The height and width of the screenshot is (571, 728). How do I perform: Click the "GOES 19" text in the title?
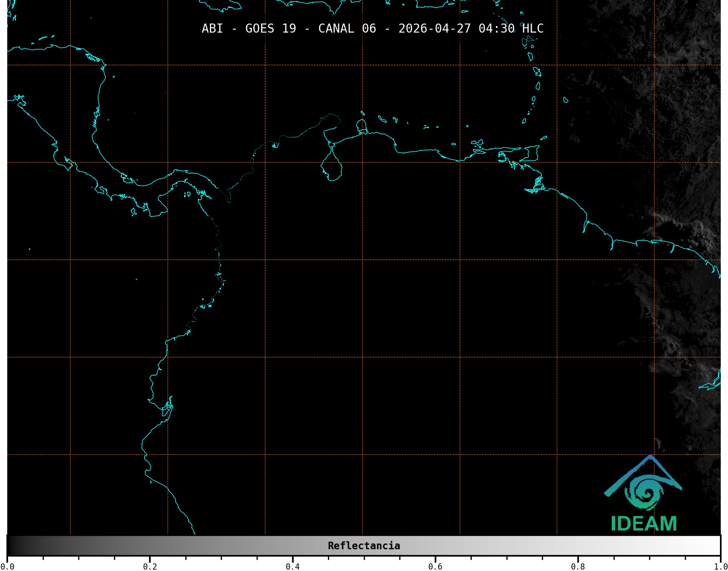pos(270,29)
